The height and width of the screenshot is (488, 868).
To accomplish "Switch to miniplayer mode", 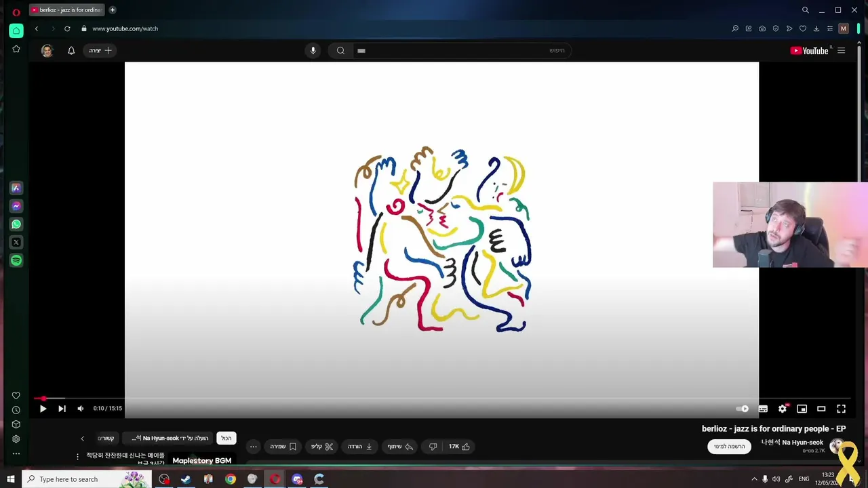I will pos(802,409).
